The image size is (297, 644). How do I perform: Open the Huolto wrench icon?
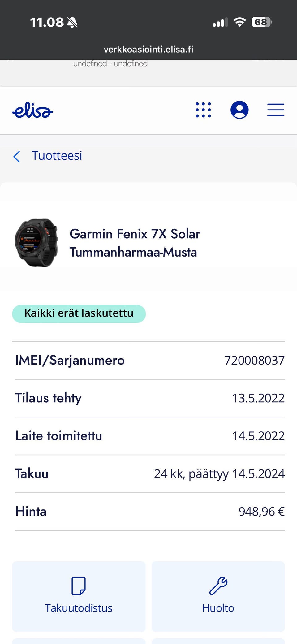click(218, 586)
